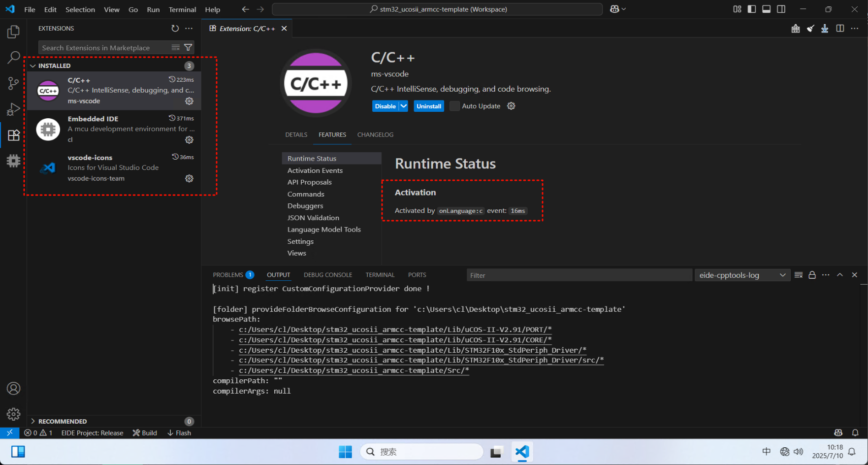Refresh the extensions list
This screenshot has height=465, width=868.
coord(175,29)
